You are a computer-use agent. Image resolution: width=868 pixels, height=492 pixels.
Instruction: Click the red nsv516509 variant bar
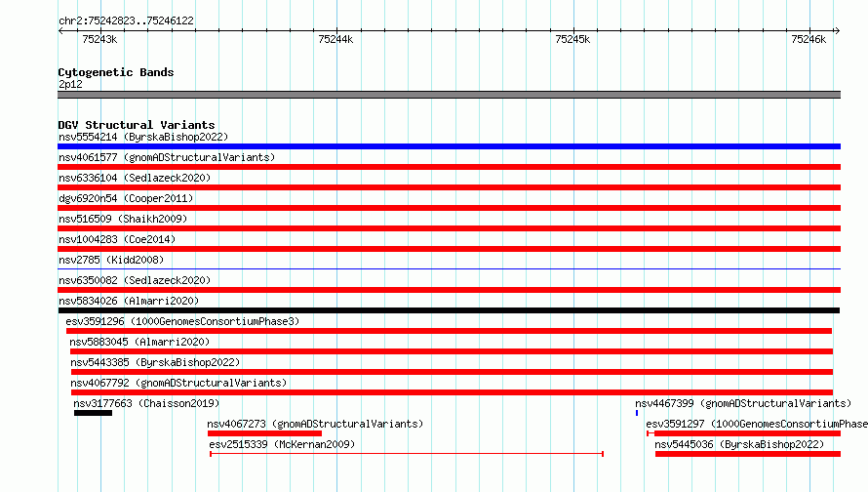[x=449, y=228]
